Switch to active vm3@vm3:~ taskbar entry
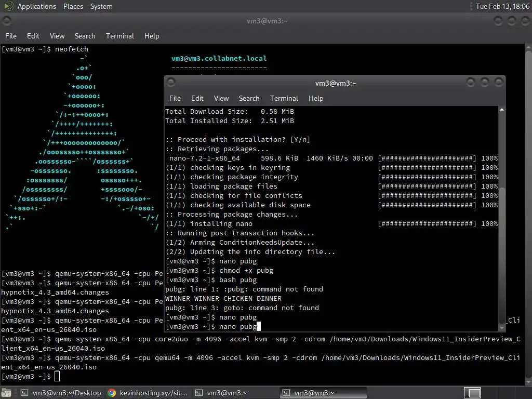The image size is (532, 399). (x=323, y=393)
